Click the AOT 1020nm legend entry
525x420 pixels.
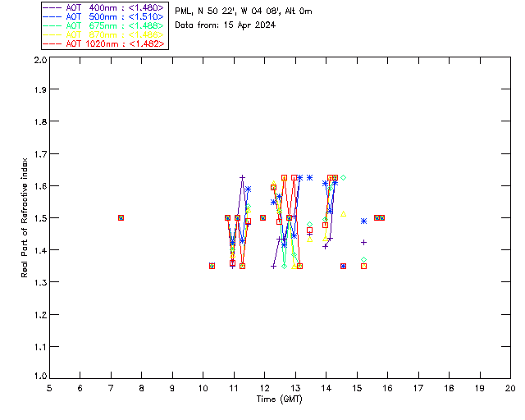point(104,43)
